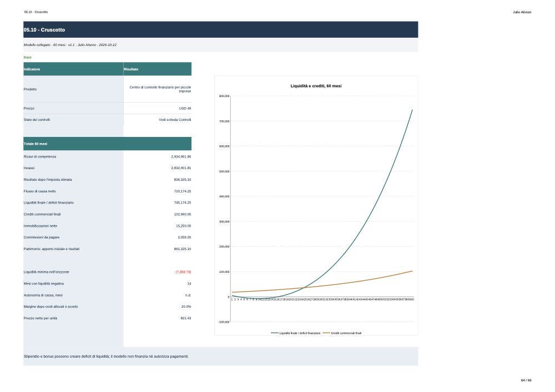Viewport: 555px width, 392px height.
Task: Select the value '745,174.25'
Action: click(182, 202)
